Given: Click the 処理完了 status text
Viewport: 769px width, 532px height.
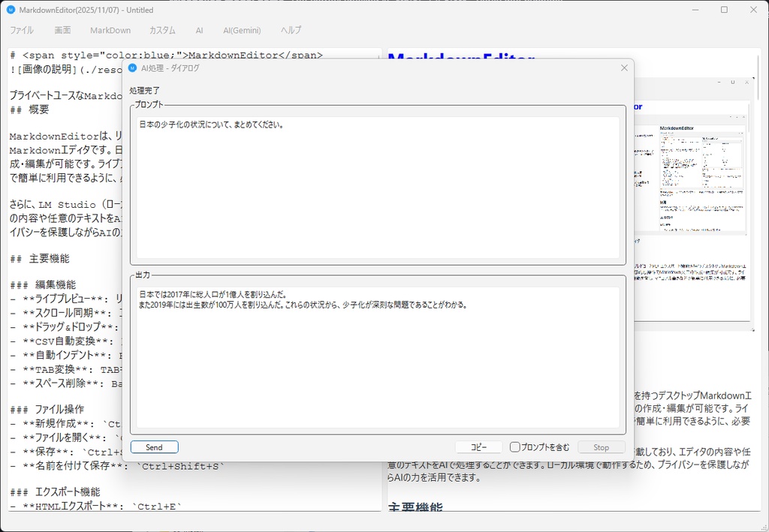Looking at the screenshot, I should tap(144, 91).
